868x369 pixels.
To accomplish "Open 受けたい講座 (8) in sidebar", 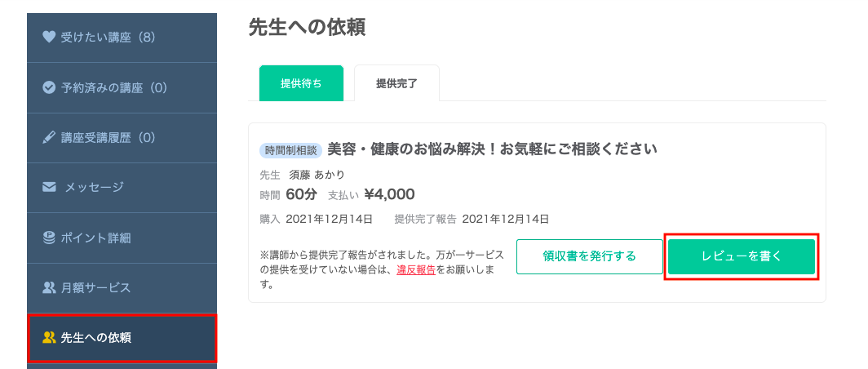I will click(122, 38).
